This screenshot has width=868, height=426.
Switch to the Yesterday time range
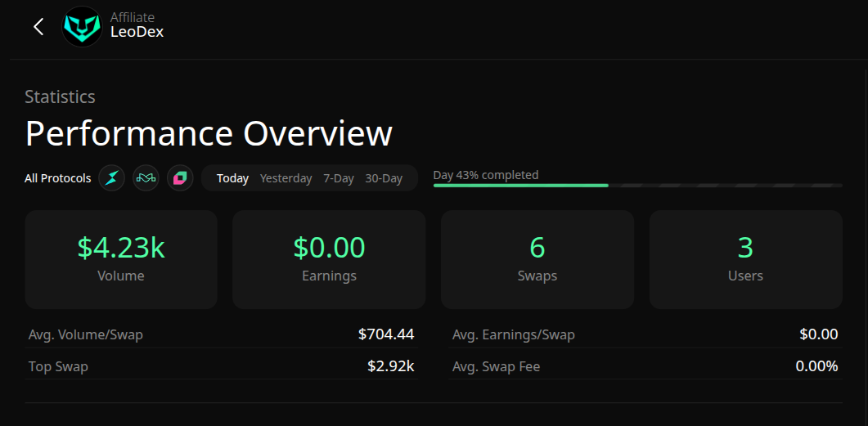click(x=286, y=178)
